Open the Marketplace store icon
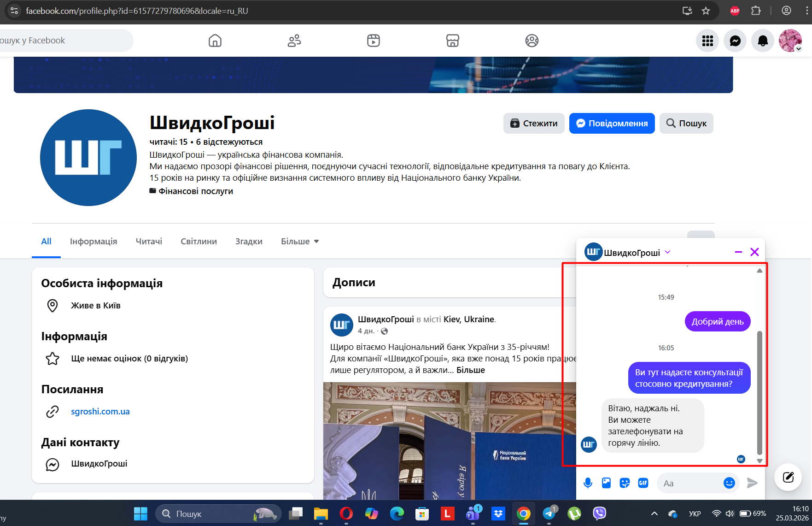Image resolution: width=812 pixels, height=526 pixels. point(453,41)
